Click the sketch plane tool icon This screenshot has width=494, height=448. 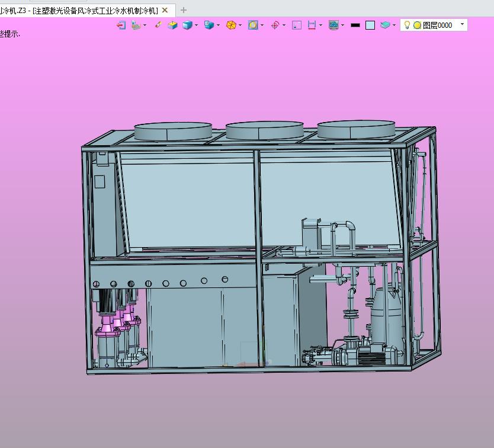point(136,25)
